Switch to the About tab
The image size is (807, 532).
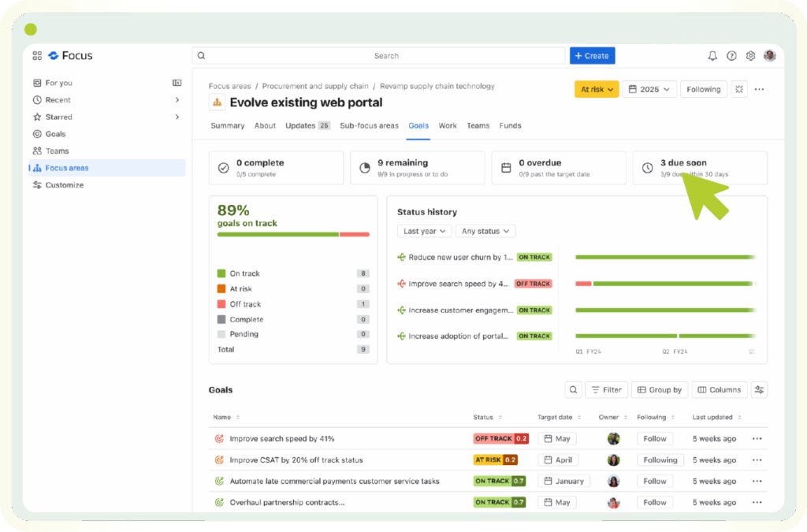[x=265, y=125]
